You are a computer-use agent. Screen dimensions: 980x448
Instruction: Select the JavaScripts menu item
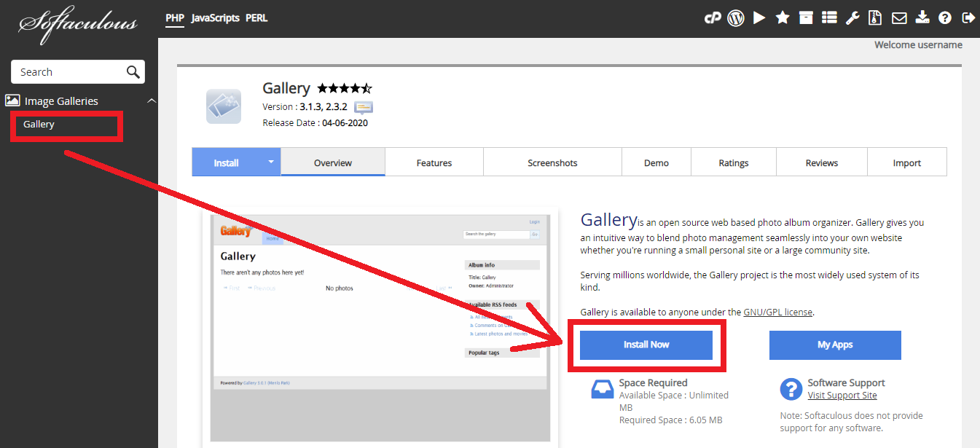click(x=215, y=18)
